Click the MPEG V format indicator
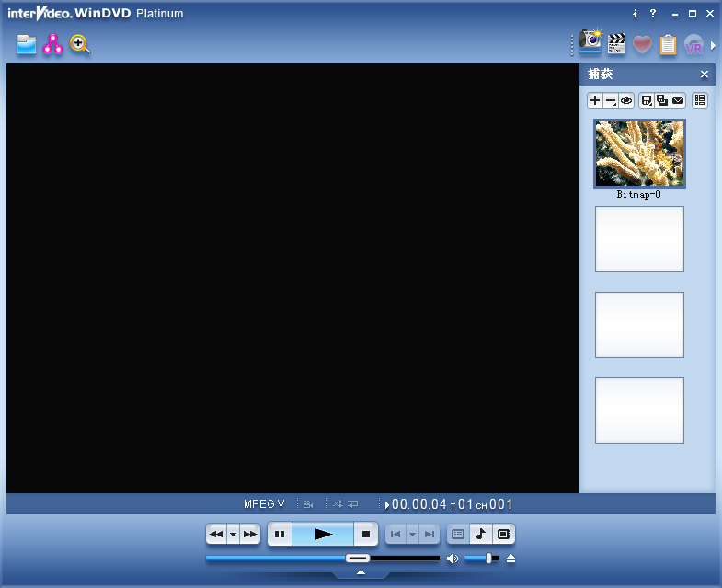The height and width of the screenshot is (588, 722). tap(264, 504)
